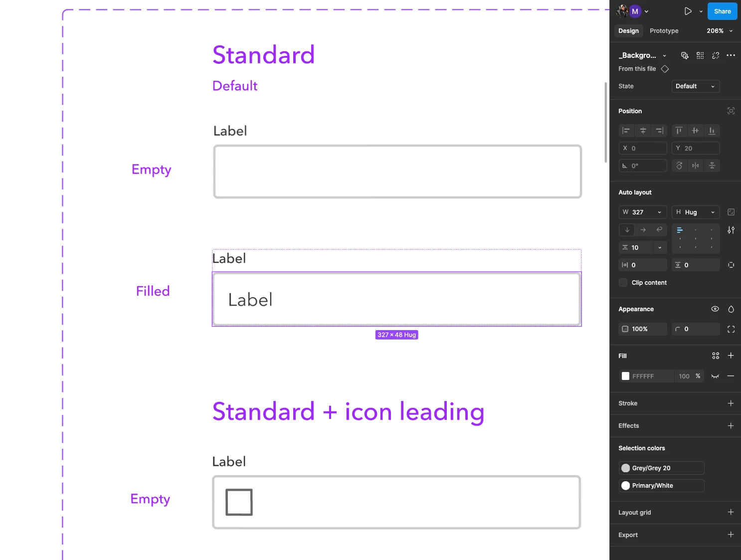Image resolution: width=741 pixels, height=560 pixels.
Task: Click the Standard + icon leading heading
Action: [348, 412]
